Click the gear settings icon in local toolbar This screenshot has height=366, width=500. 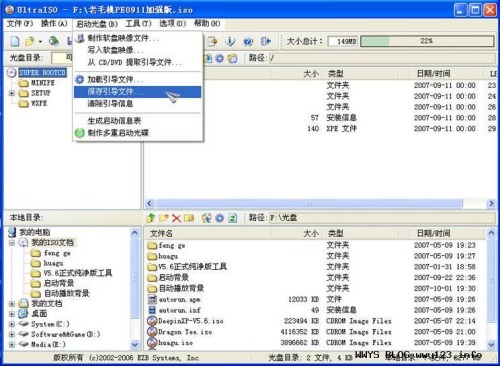(x=219, y=218)
